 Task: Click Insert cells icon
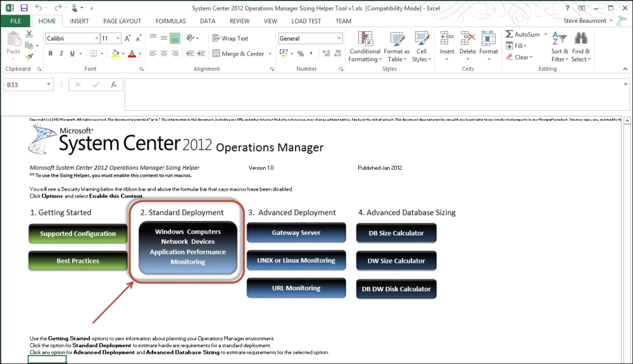coord(446,39)
